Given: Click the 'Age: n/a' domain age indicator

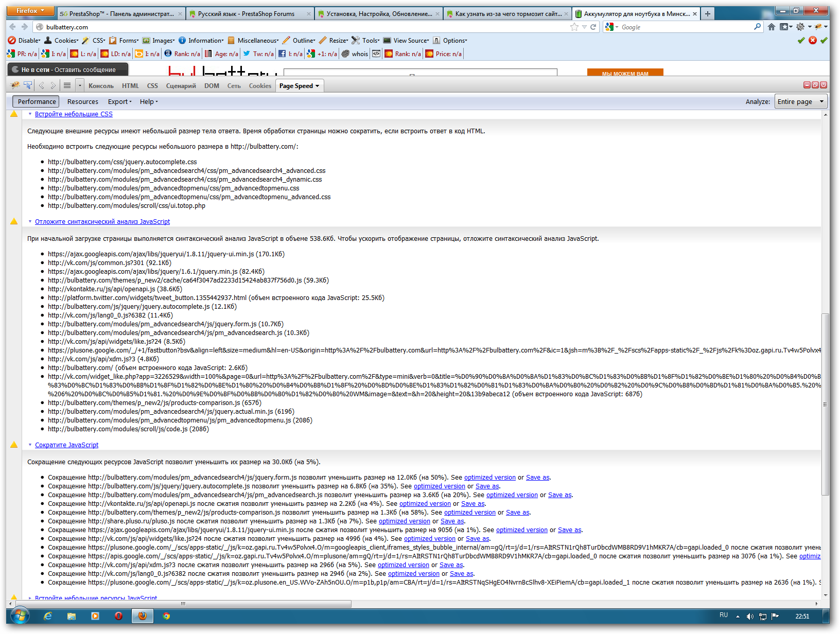Looking at the screenshot, I should [x=222, y=54].
